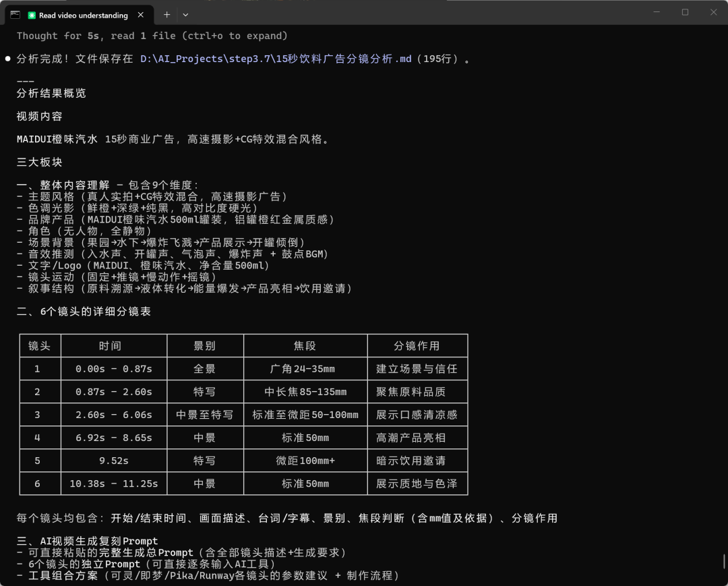The image size is (728, 586).
Task: Click the 工具组合方案 bullet line
Action: tap(208, 576)
